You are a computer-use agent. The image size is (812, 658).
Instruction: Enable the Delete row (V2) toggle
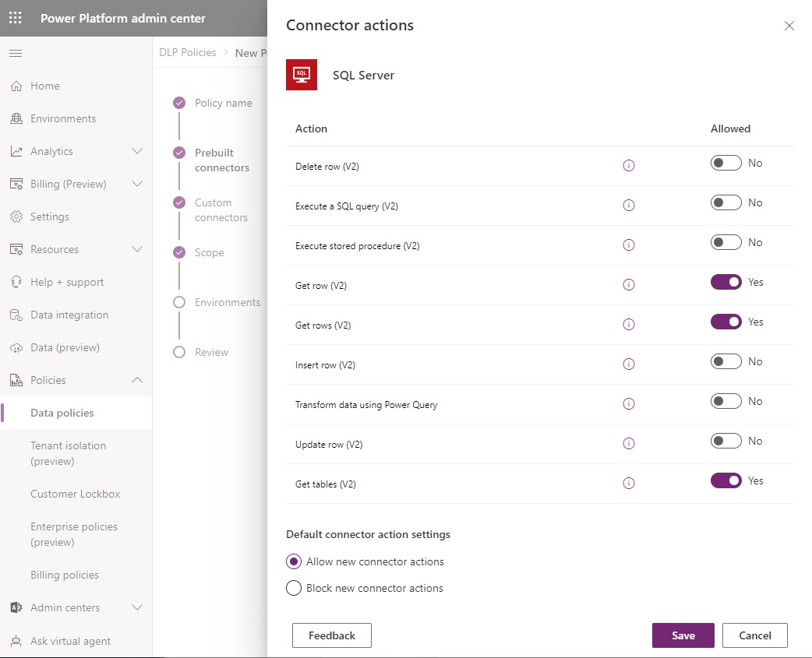[x=726, y=163]
